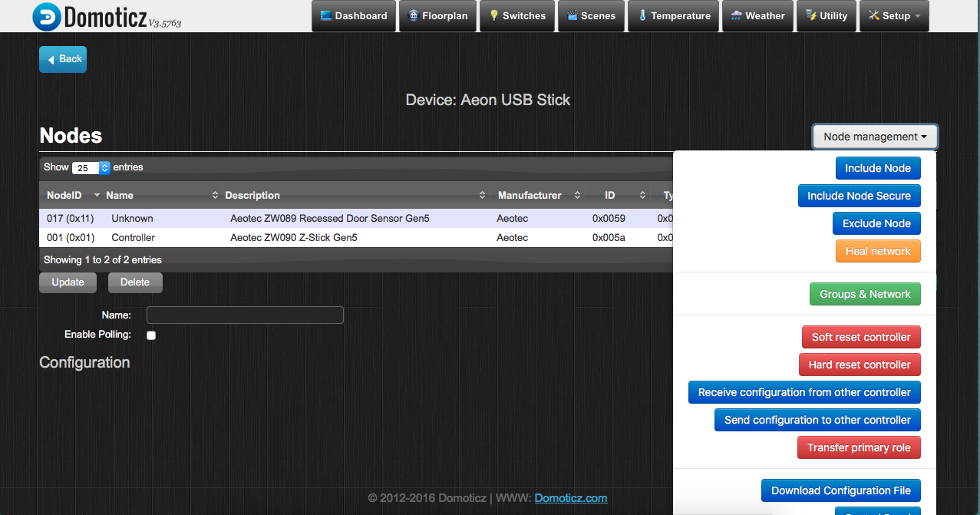Click Download Configuration File
The image size is (980, 515).
coord(841,490)
